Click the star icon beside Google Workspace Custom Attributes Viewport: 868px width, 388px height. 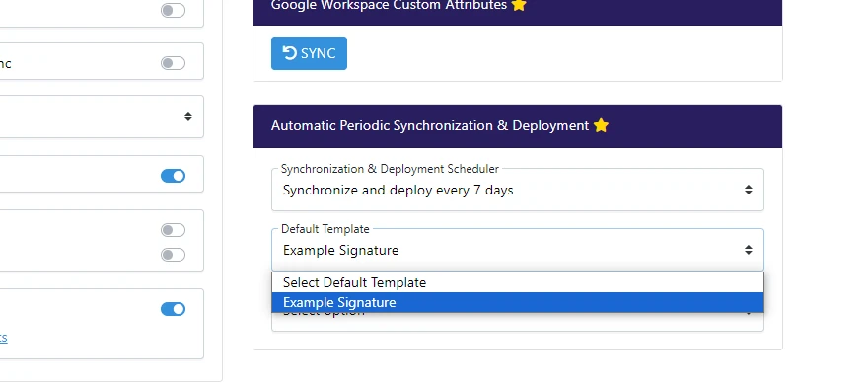point(519,5)
